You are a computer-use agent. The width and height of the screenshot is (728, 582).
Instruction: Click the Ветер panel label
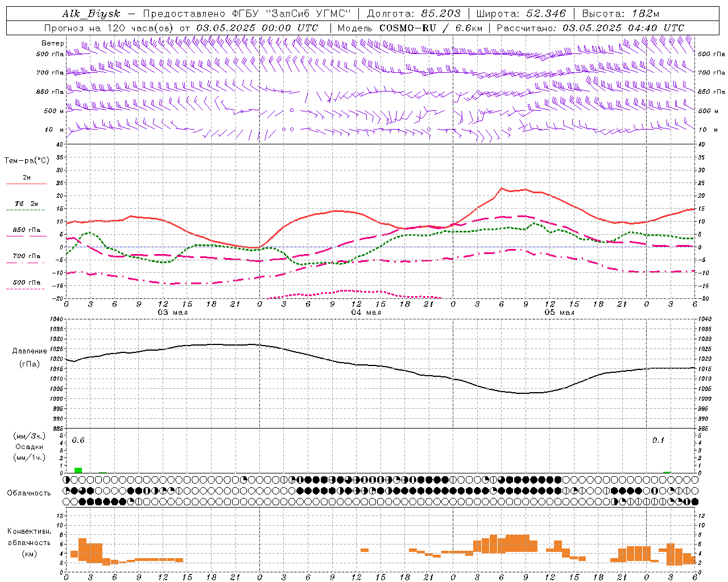point(52,43)
